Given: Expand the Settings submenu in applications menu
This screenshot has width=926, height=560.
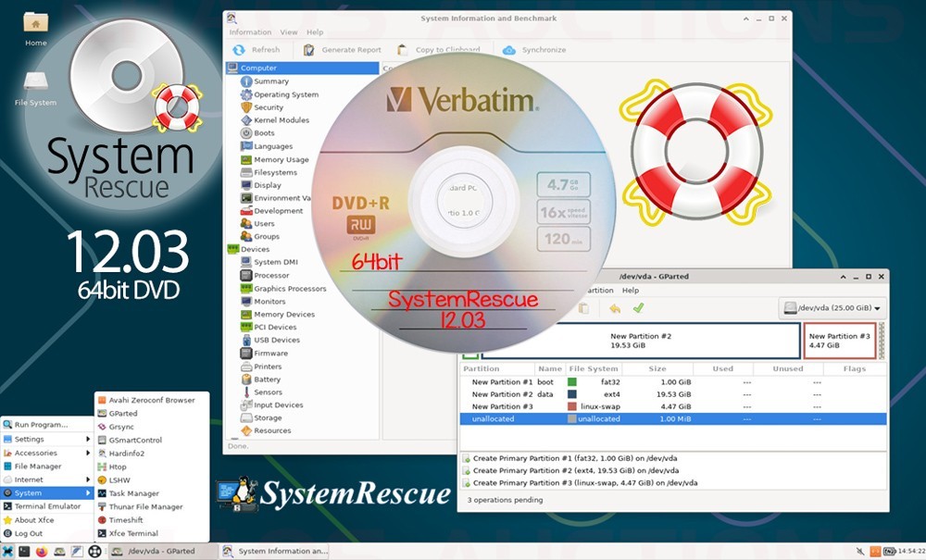Looking at the screenshot, I should point(46,439).
